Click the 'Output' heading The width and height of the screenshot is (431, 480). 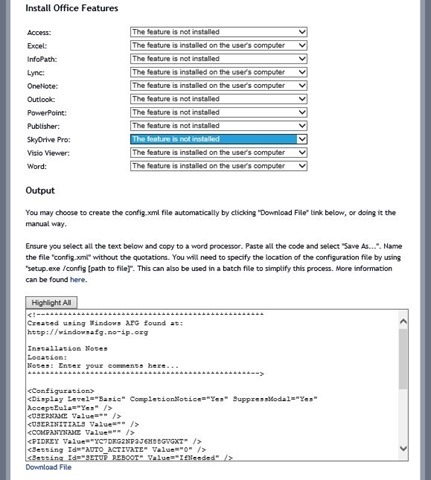click(x=40, y=191)
